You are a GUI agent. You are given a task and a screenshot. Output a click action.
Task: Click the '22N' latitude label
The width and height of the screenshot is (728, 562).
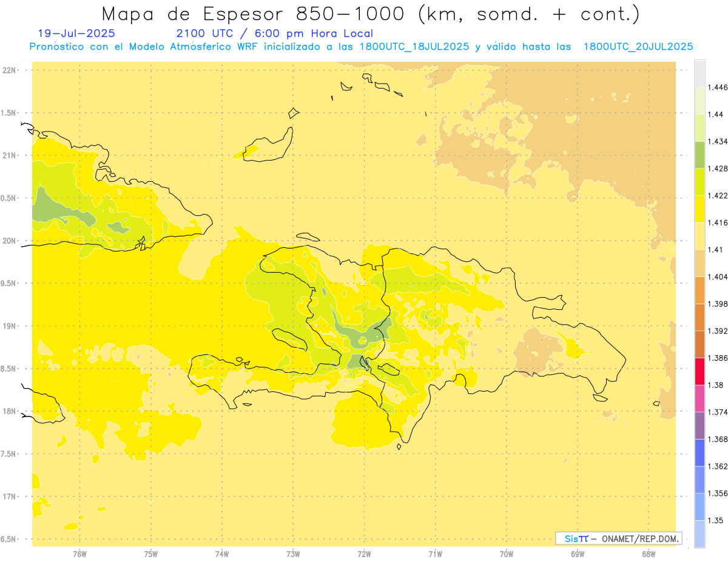(10, 70)
